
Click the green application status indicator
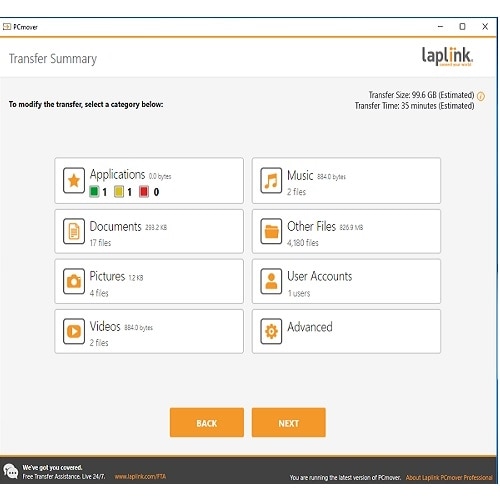coord(94,191)
